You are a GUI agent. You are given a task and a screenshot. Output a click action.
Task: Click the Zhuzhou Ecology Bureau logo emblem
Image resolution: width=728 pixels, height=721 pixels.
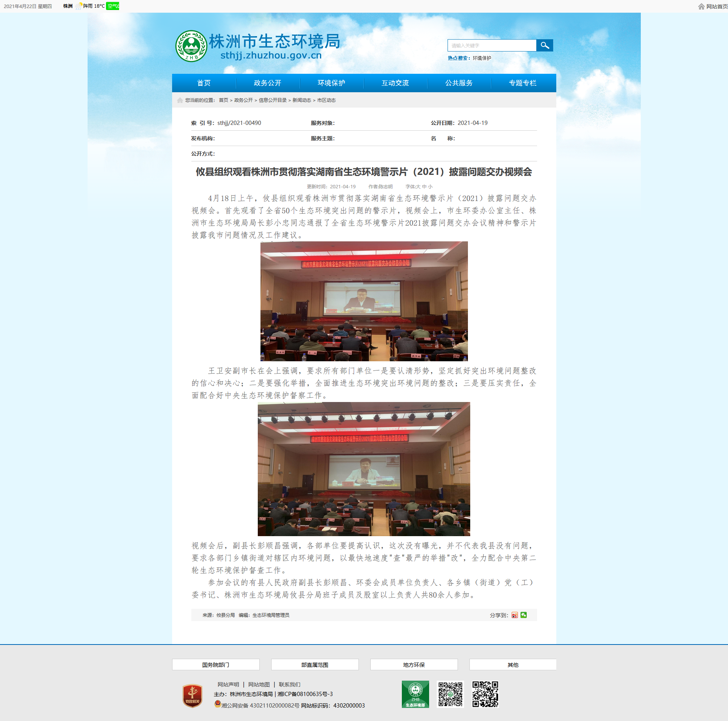pyautogui.click(x=191, y=46)
